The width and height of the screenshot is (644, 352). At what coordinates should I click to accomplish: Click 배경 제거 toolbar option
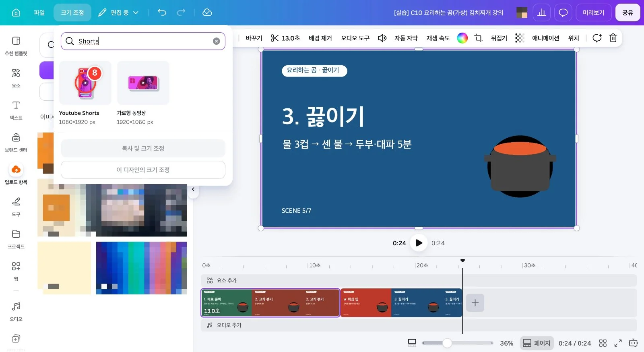(320, 38)
